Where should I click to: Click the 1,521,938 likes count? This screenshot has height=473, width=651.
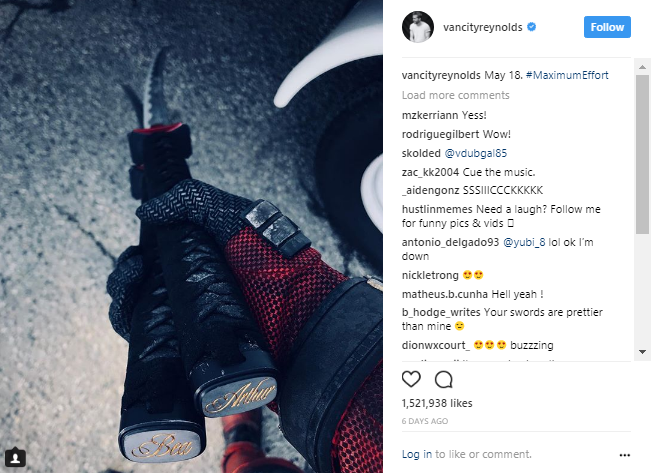point(437,403)
